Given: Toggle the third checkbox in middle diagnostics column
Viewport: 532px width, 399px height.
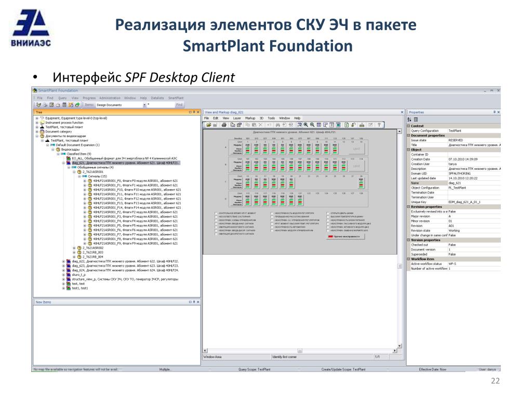Looking at the screenshot, I should click(x=272, y=220).
